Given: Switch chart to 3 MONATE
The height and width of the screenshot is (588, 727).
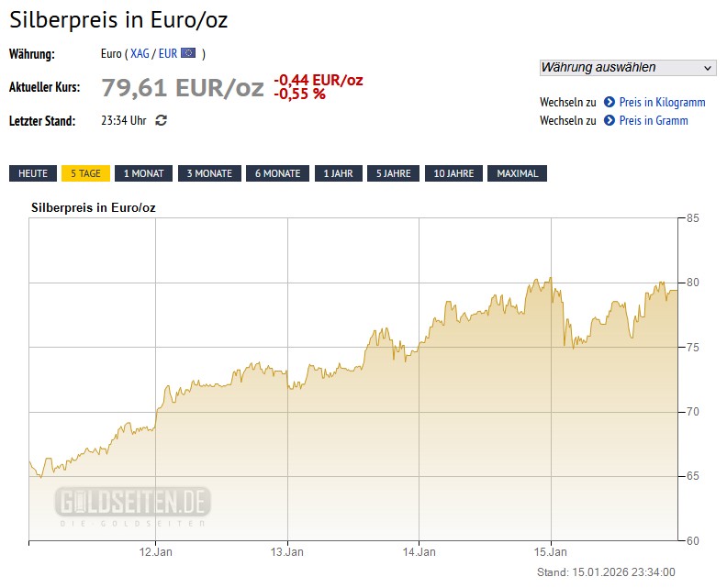Looking at the screenshot, I should click(209, 173).
